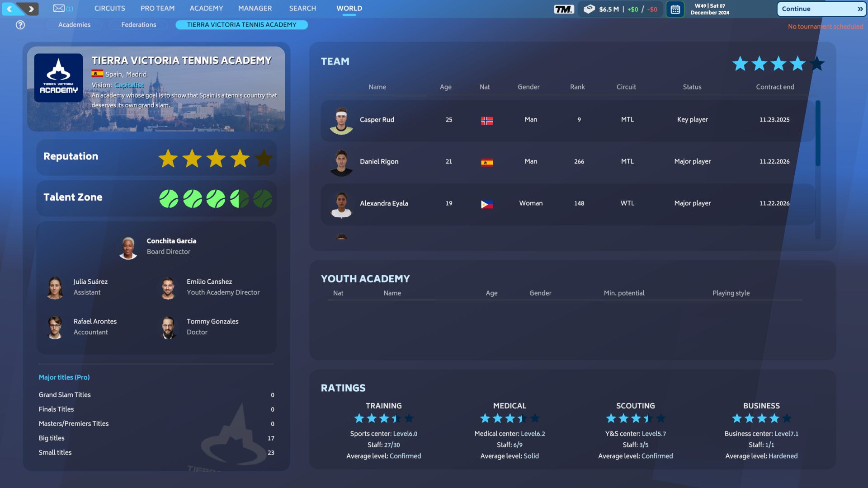The height and width of the screenshot is (488, 868).
Task: Click the help question mark icon
Action: coord(20,25)
